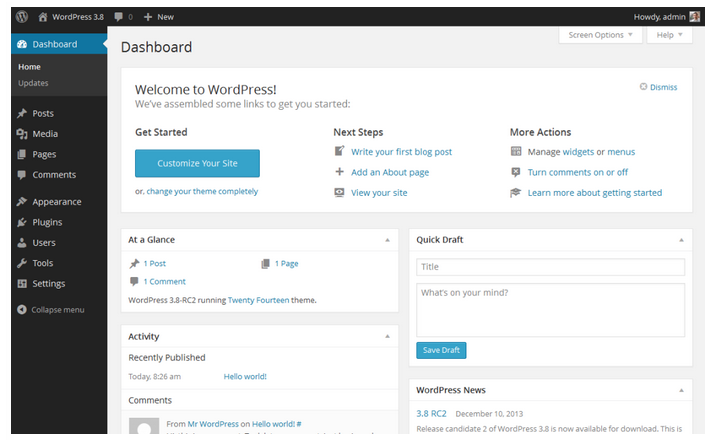Click the Customize Your Site button
The width and height of the screenshot is (717, 445).
[197, 163]
